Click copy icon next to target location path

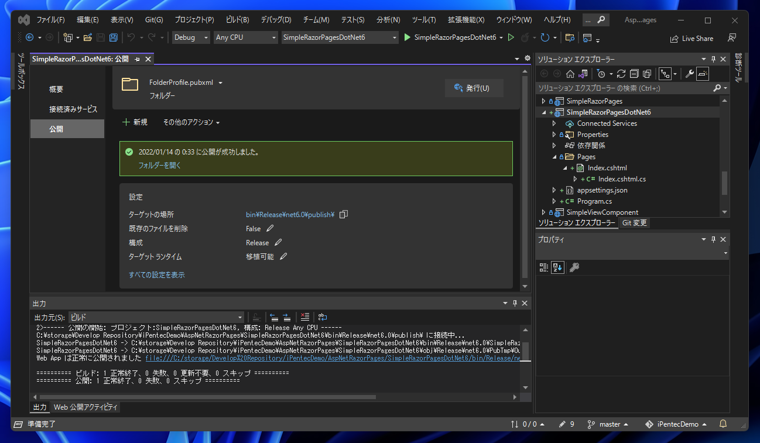[x=344, y=214]
